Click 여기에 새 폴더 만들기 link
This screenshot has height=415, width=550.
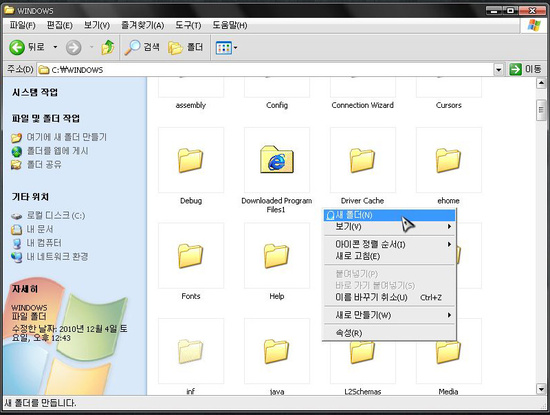coord(67,137)
